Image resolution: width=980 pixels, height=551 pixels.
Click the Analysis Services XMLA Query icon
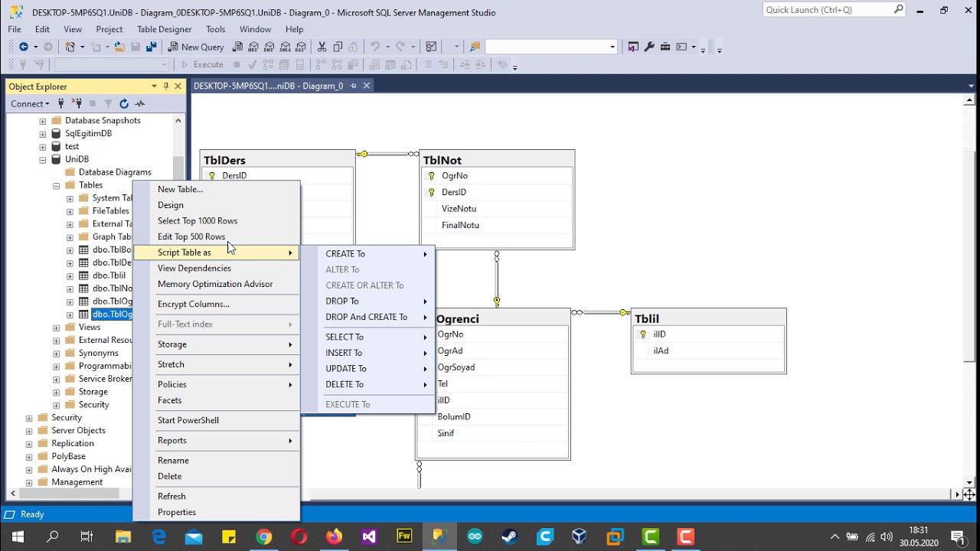point(285,47)
